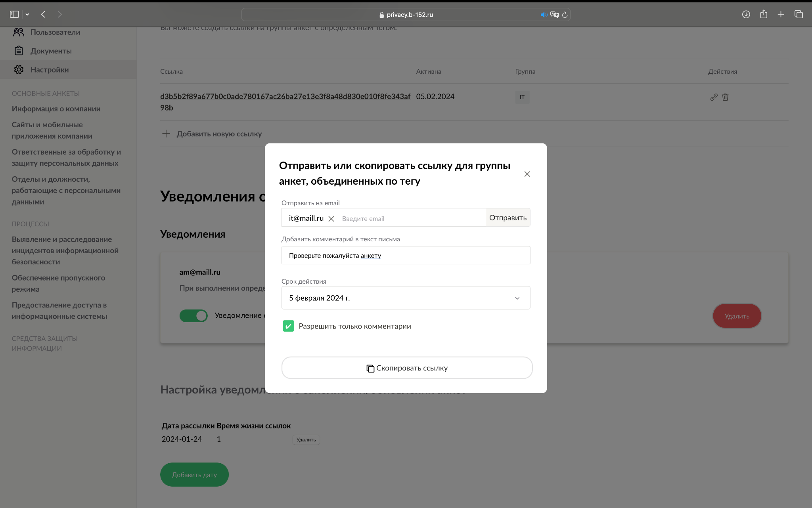This screenshot has height=508, width=812.
Task: Reload the page icon
Action: pyautogui.click(x=565, y=15)
